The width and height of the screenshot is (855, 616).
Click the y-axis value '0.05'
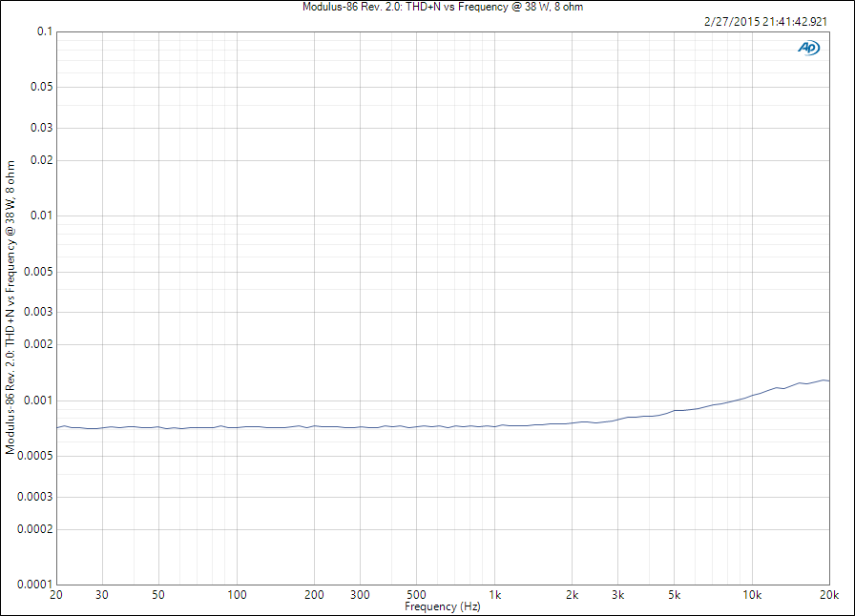pyautogui.click(x=41, y=87)
